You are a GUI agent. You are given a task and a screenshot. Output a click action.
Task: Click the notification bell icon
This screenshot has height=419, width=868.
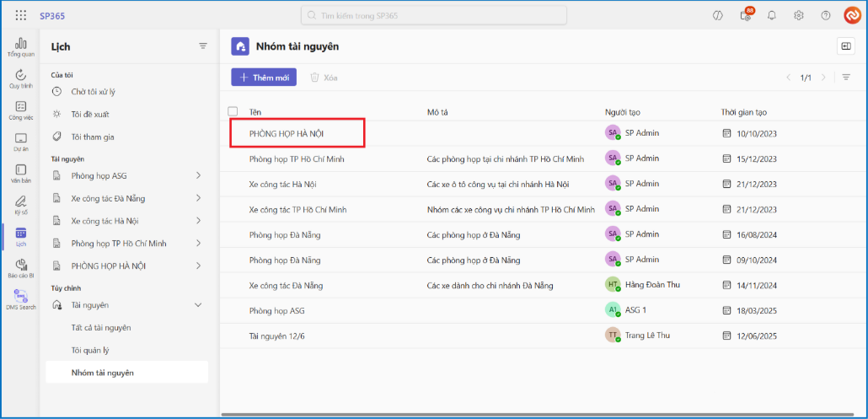(771, 15)
